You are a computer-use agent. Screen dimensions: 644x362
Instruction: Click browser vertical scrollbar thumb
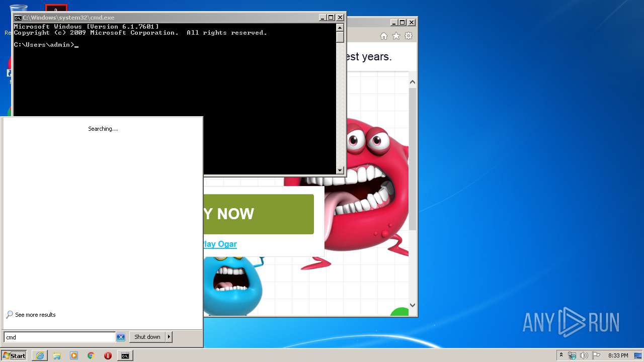point(413,159)
